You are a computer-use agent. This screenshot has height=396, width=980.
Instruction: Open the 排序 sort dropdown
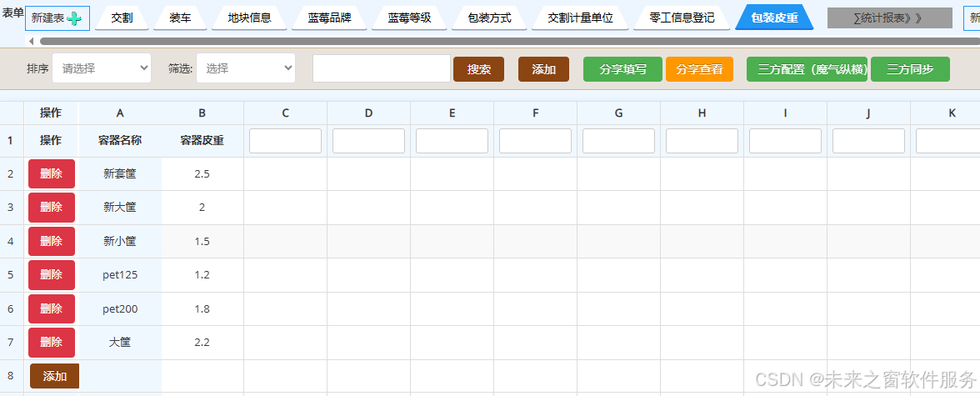(101, 68)
